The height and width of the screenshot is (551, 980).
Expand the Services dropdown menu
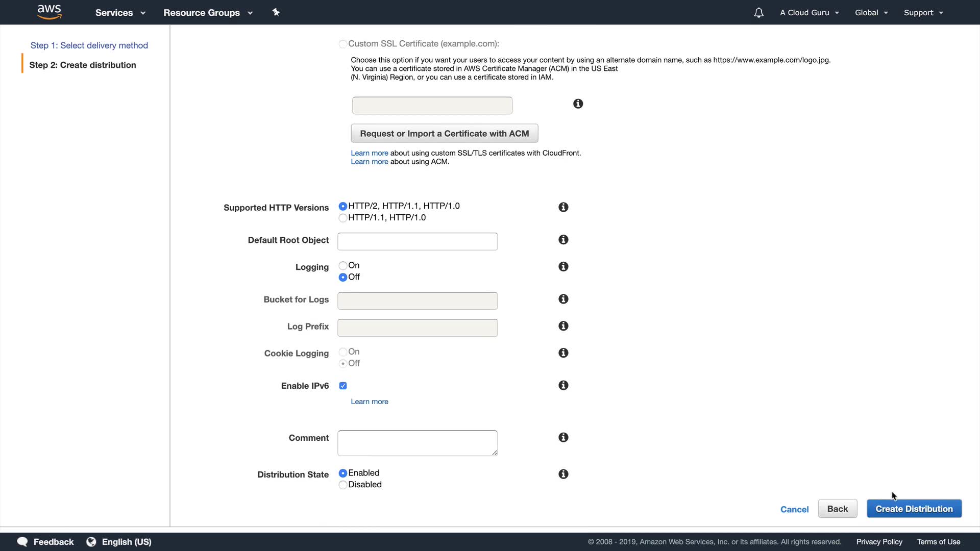pos(120,13)
